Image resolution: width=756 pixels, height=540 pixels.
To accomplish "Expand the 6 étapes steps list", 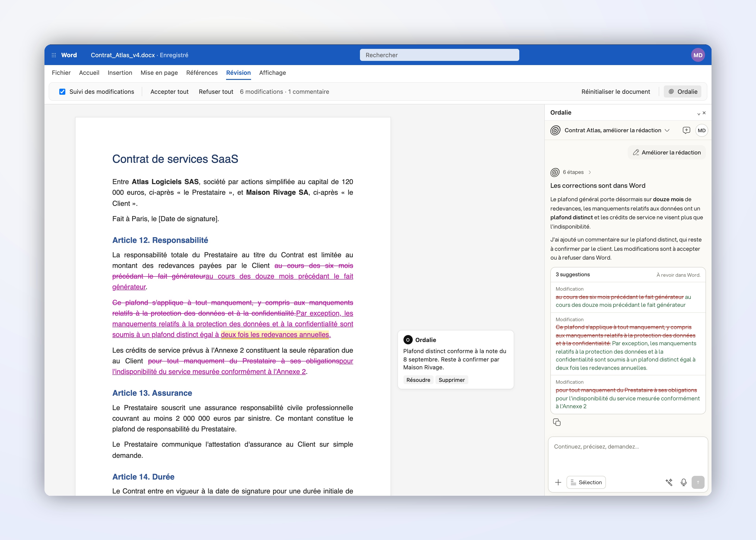I will point(577,172).
